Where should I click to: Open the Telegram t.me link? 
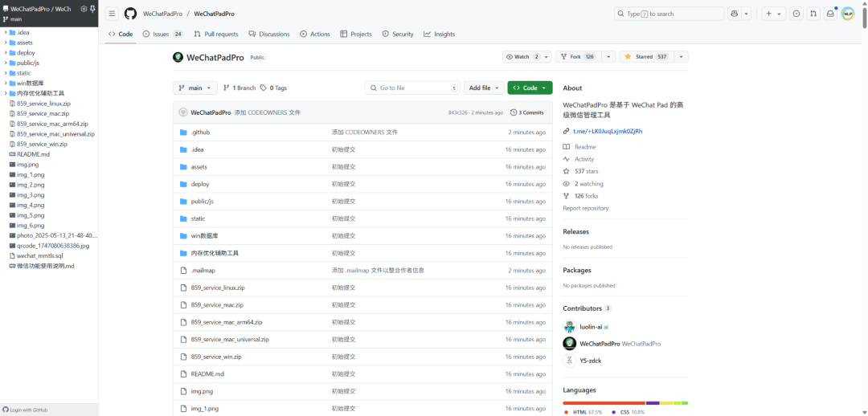click(608, 131)
